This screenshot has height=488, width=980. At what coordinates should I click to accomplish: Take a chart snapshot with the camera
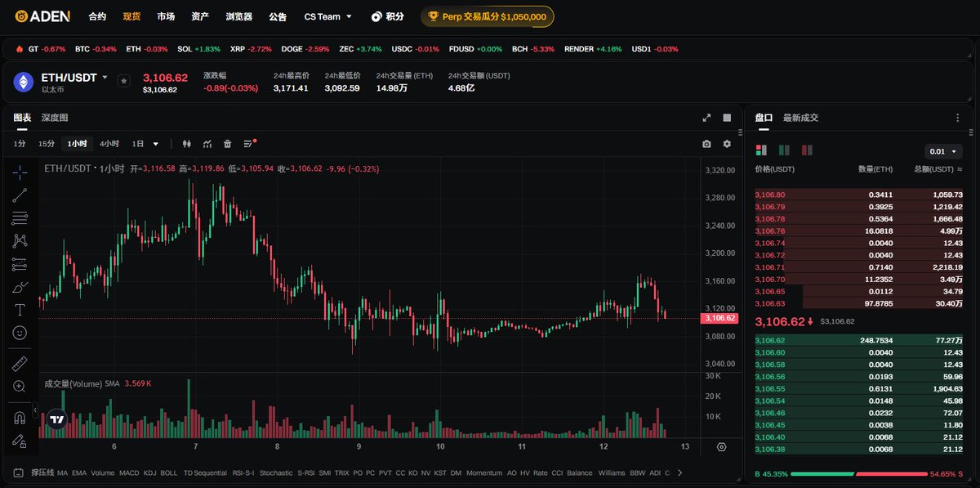pyautogui.click(x=706, y=144)
